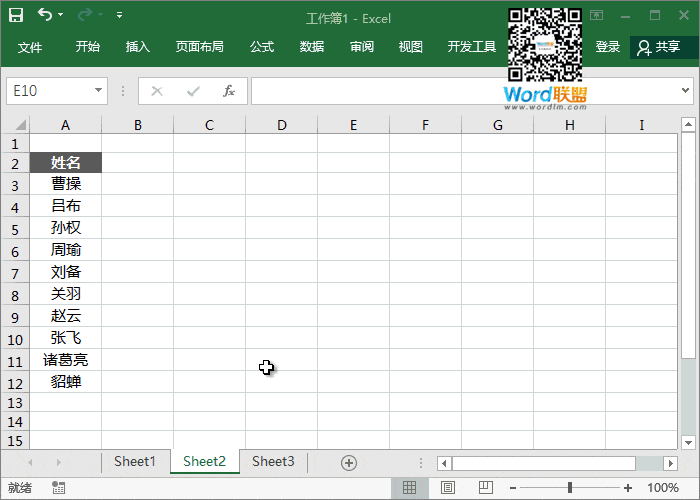Click the Save icon in quick access toolbar

[x=16, y=15]
